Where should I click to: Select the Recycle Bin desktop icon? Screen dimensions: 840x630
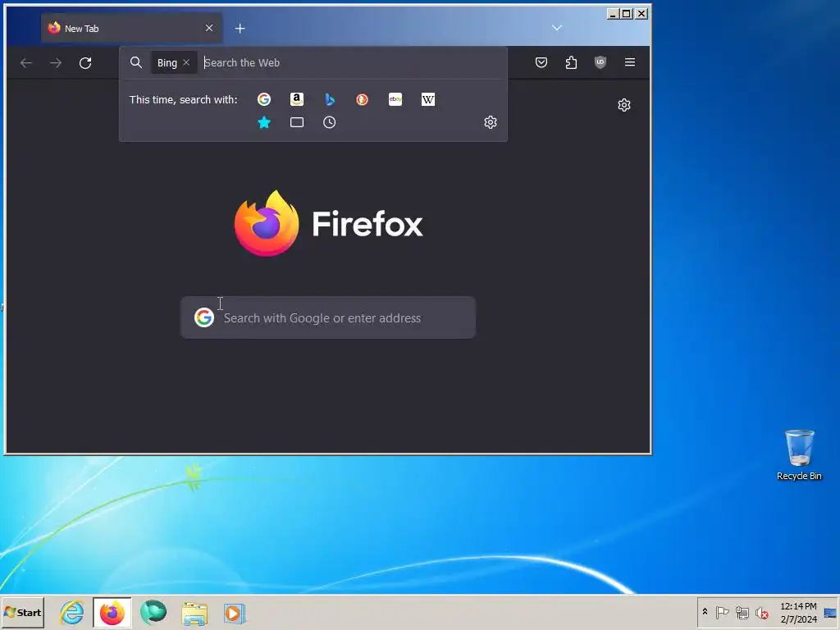(x=799, y=454)
